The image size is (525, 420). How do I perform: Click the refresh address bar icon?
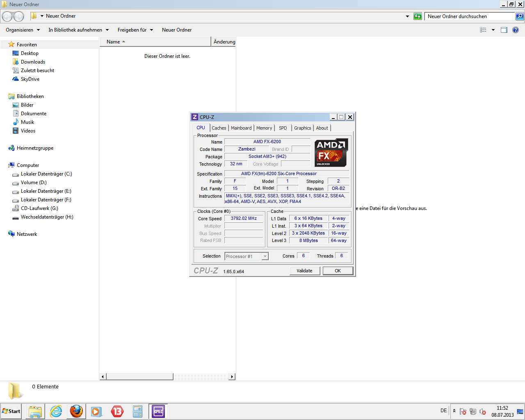[418, 16]
